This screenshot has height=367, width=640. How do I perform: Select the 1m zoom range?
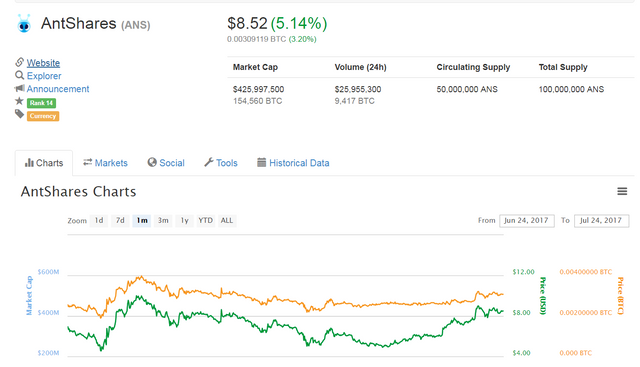coord(142,220)
